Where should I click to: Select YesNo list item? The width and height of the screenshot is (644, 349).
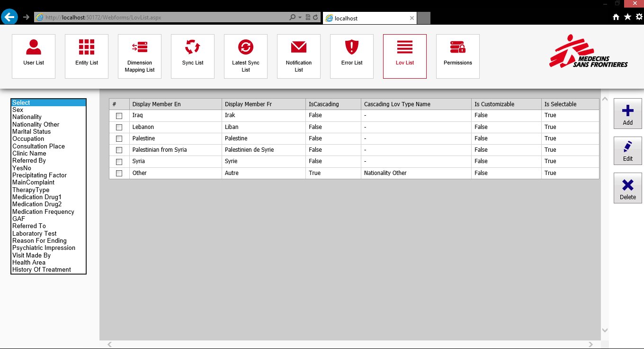48,168
